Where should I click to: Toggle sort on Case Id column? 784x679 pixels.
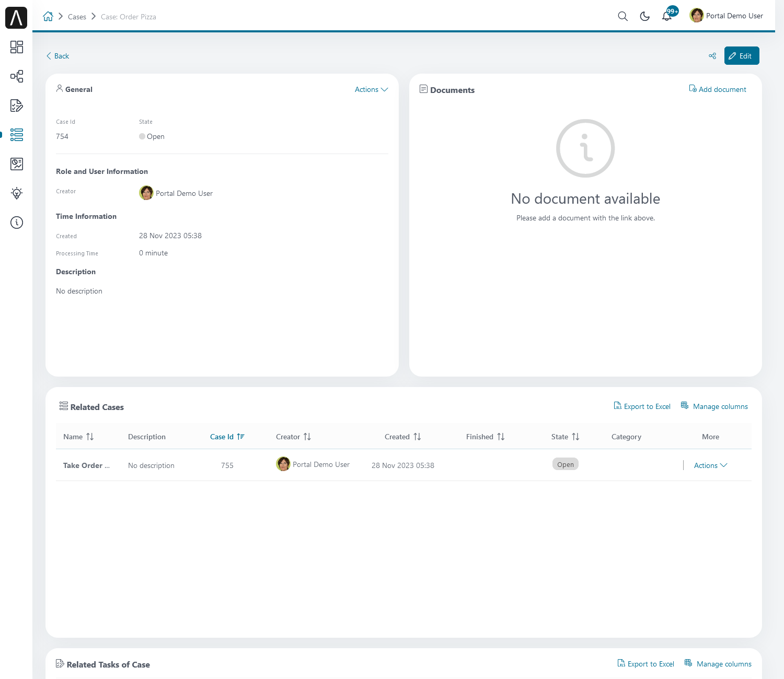(x=227, y=437)
